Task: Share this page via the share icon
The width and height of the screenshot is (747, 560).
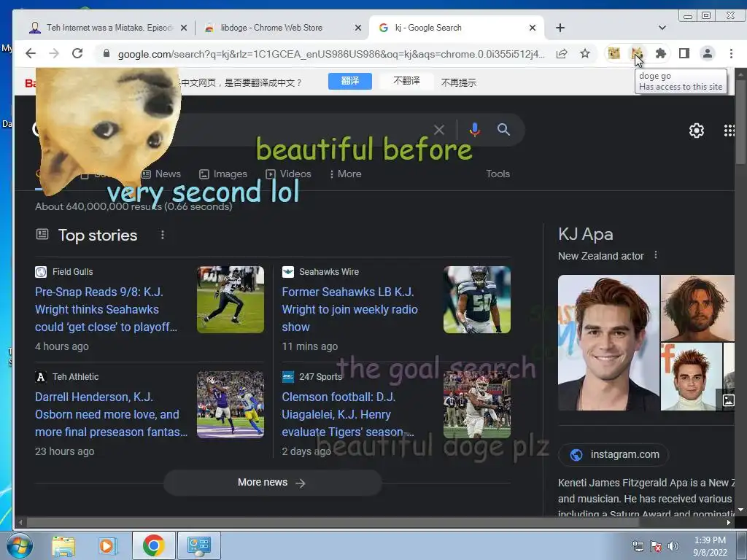Action: tap(562, 54)
